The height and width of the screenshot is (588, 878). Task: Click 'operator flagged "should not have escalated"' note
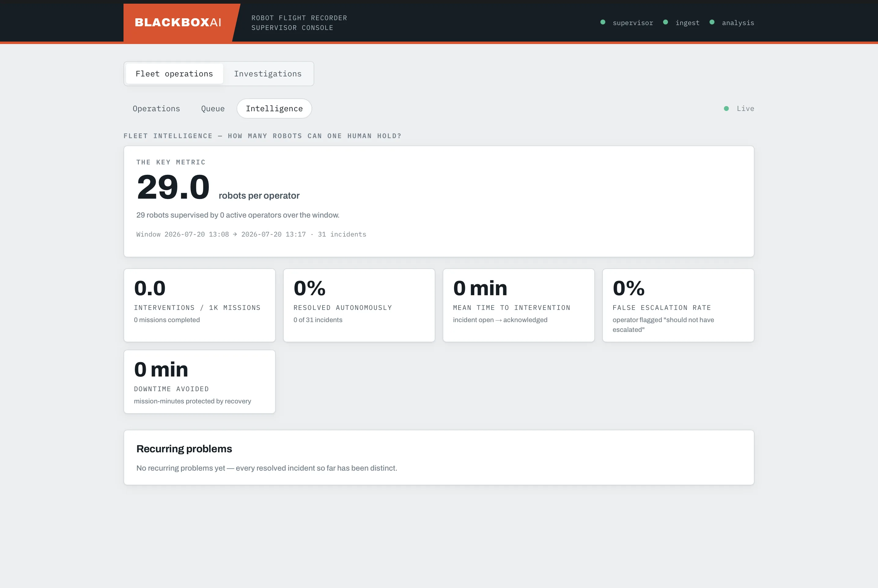[x=663, y=325]
